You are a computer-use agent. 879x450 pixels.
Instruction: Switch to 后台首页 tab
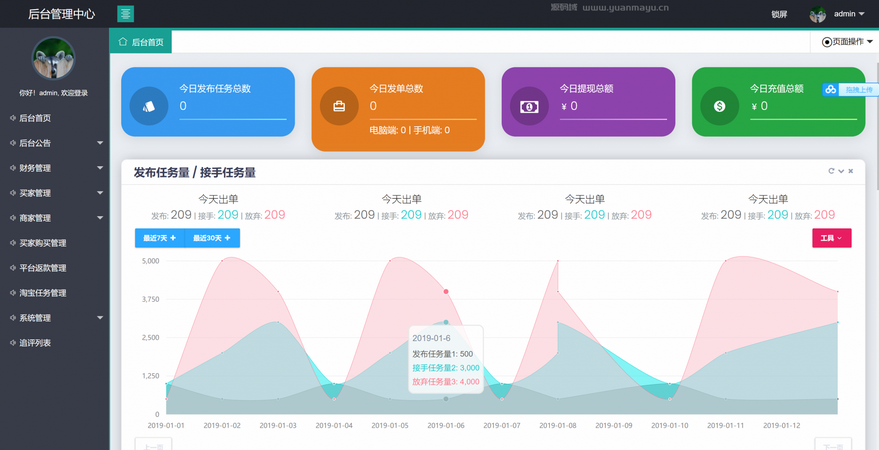141,41
